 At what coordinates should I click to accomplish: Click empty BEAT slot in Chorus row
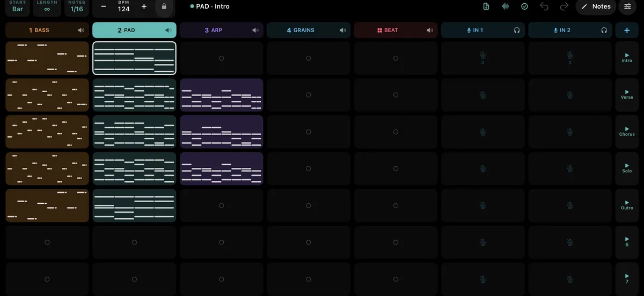[396, 131]
